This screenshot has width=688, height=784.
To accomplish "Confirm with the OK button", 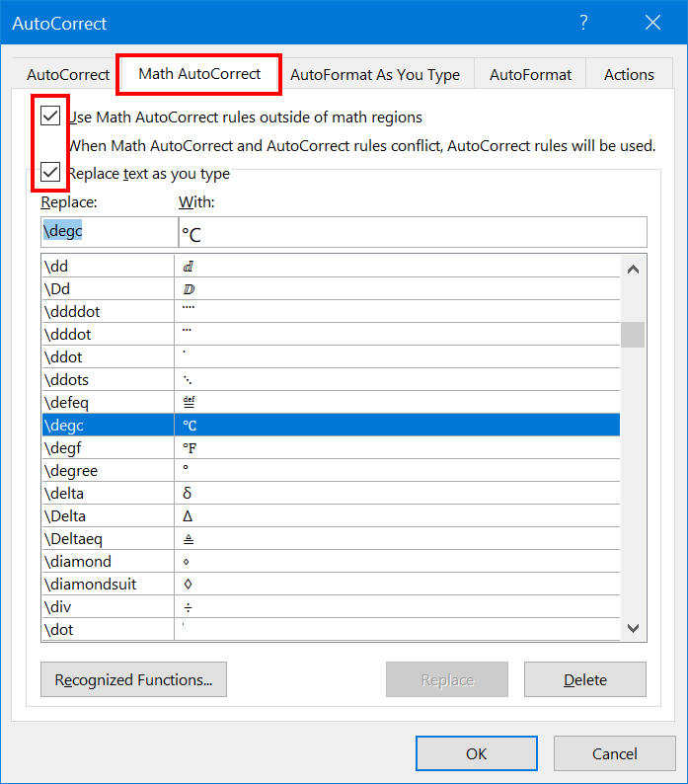I will (x=476, y=753).
